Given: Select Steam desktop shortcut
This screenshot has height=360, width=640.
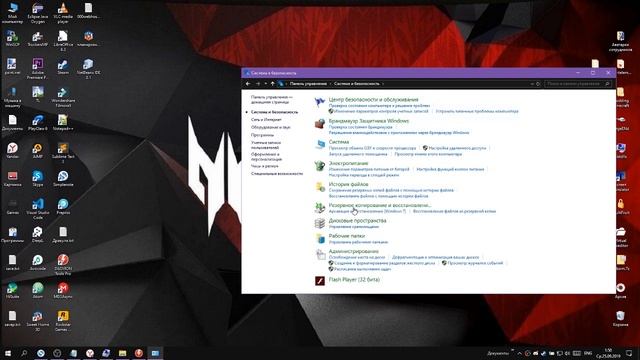Looking at the screenshot, I should click(63, 67).
